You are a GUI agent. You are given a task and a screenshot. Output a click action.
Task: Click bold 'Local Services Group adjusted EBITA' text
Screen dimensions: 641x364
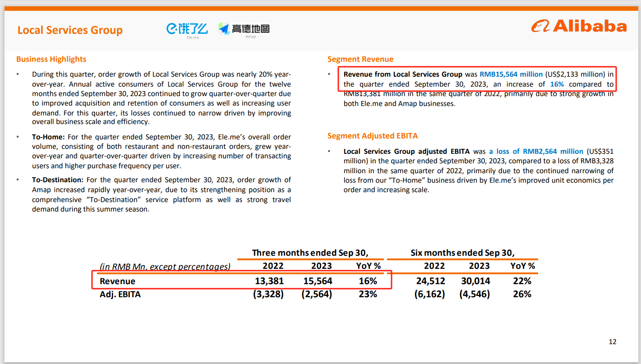[x=406, y=152]
